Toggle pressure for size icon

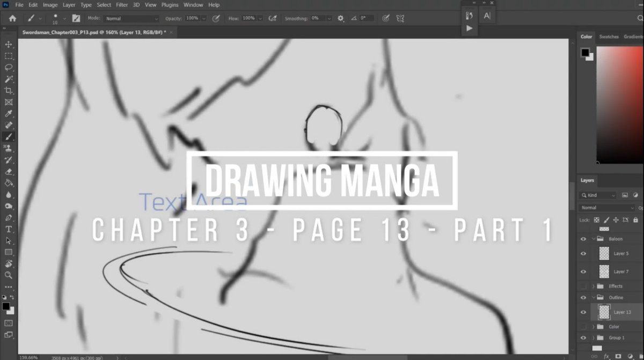pos(385,18)
